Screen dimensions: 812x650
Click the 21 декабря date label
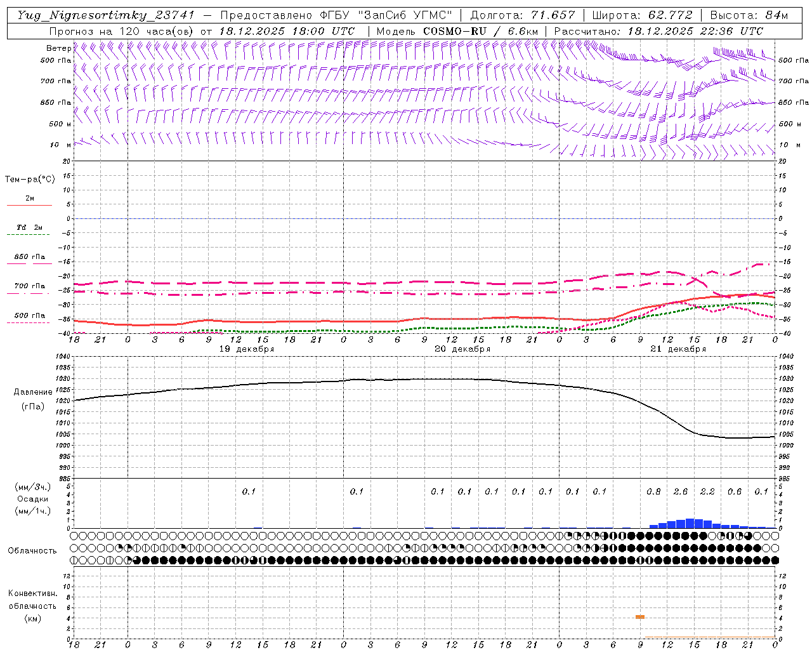(678, 349)
